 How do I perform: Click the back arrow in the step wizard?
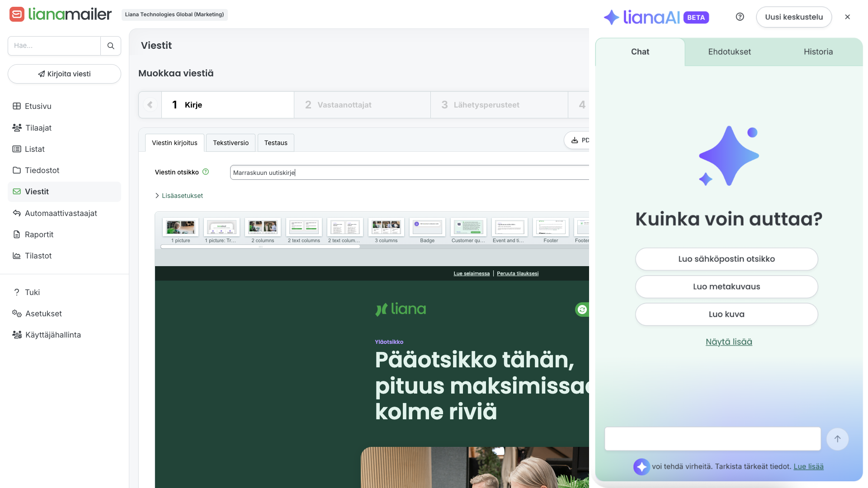coord(150,105)
